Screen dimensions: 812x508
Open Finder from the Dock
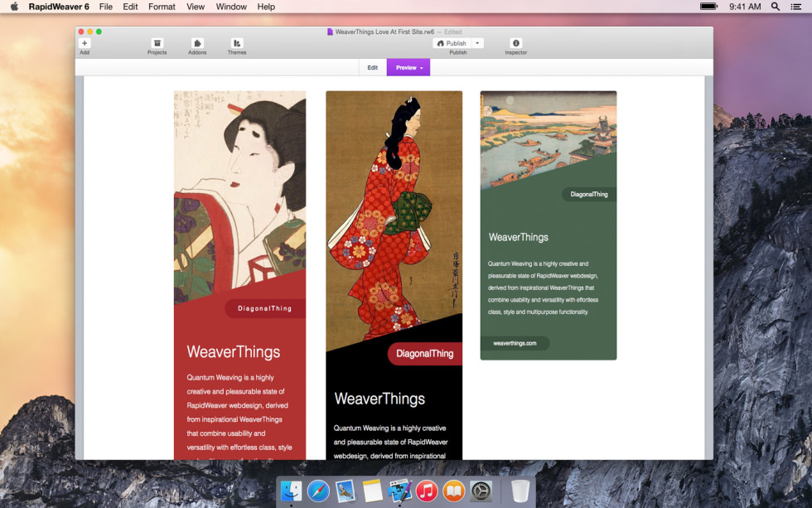click(291, 491)
